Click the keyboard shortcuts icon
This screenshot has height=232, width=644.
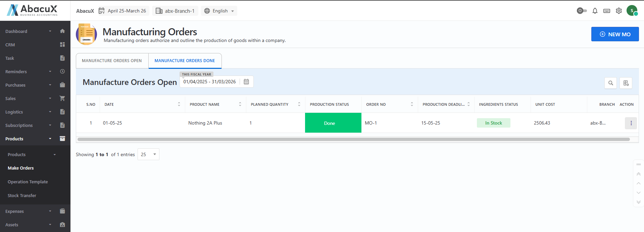click(x=606, y=11)
